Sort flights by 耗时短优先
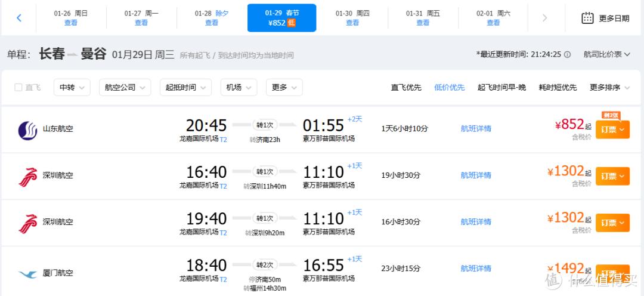This screenshot has width=644, height=296. 558,88
